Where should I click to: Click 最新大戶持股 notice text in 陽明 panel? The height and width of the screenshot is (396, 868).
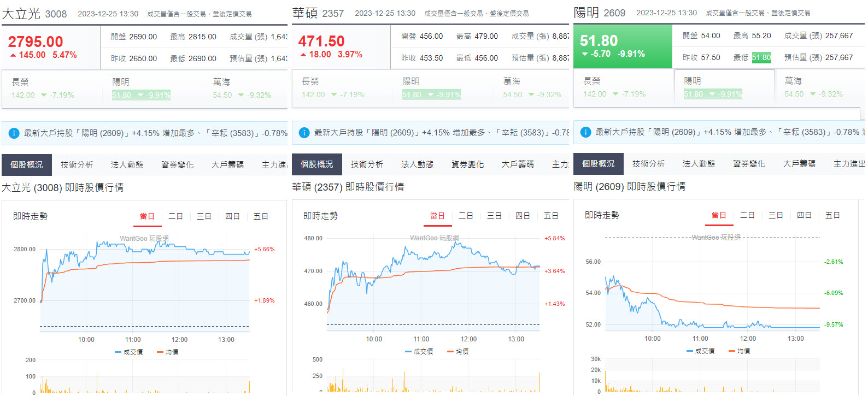pyautogui.click(x=730, y=132)
